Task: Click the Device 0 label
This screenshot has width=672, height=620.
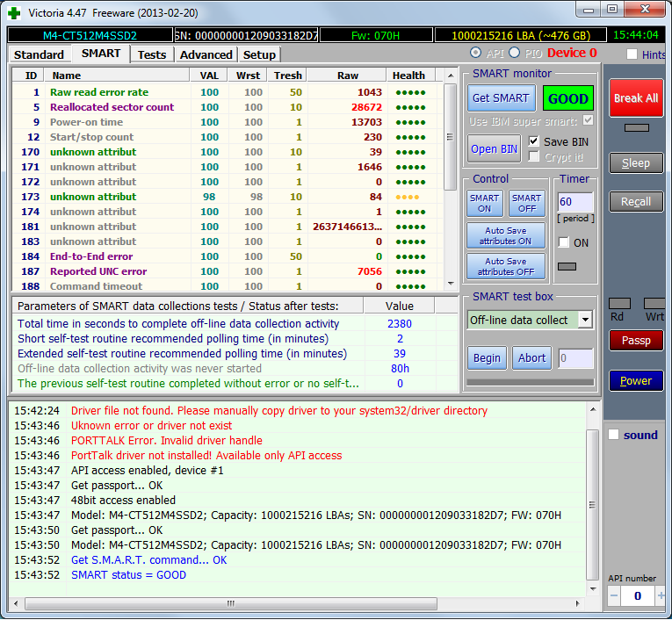Action: click(572, 53)
